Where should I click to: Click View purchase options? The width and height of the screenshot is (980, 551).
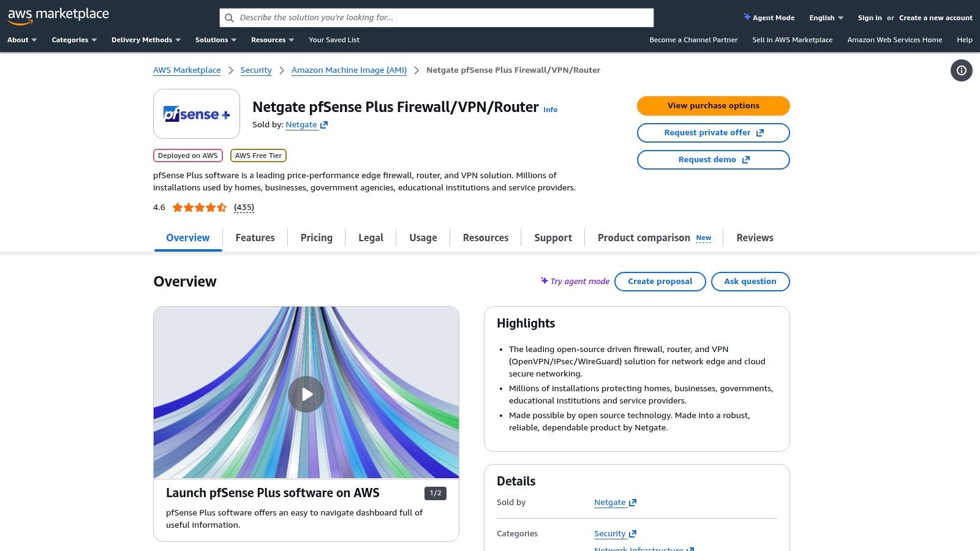point(713,105)
